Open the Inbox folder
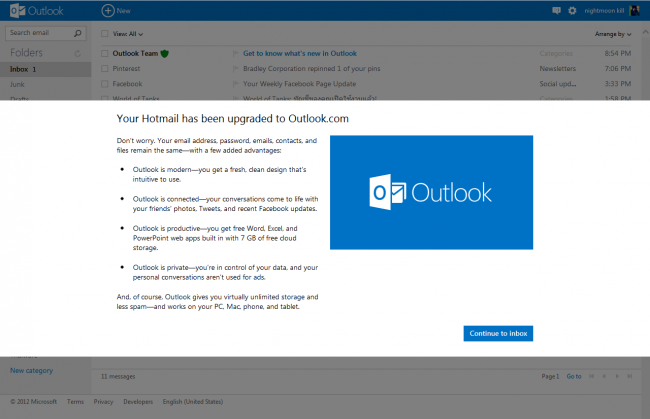Screen dimensions: 650x419 pos(22,69)
